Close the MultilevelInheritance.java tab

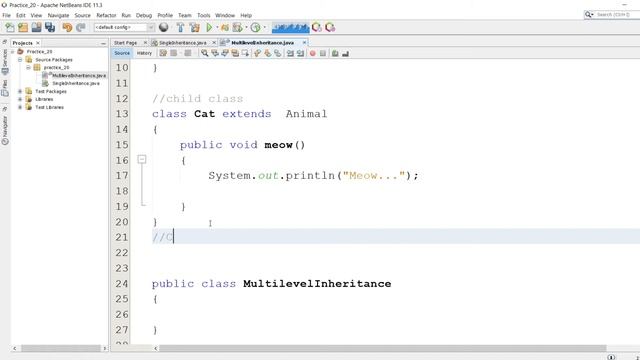(304, 42)
